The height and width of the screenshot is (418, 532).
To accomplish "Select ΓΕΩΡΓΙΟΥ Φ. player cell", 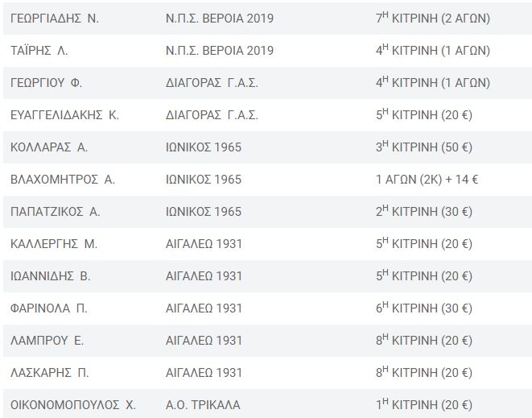I will (x=46, y=83).
